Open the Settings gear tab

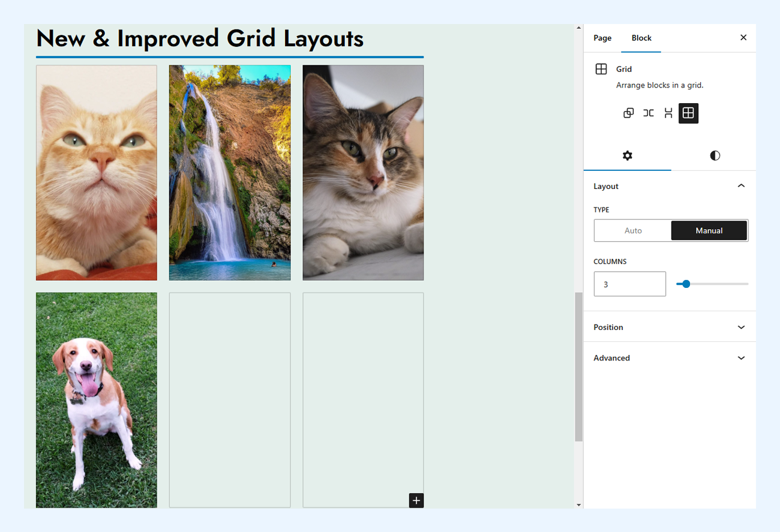point(627,156)
